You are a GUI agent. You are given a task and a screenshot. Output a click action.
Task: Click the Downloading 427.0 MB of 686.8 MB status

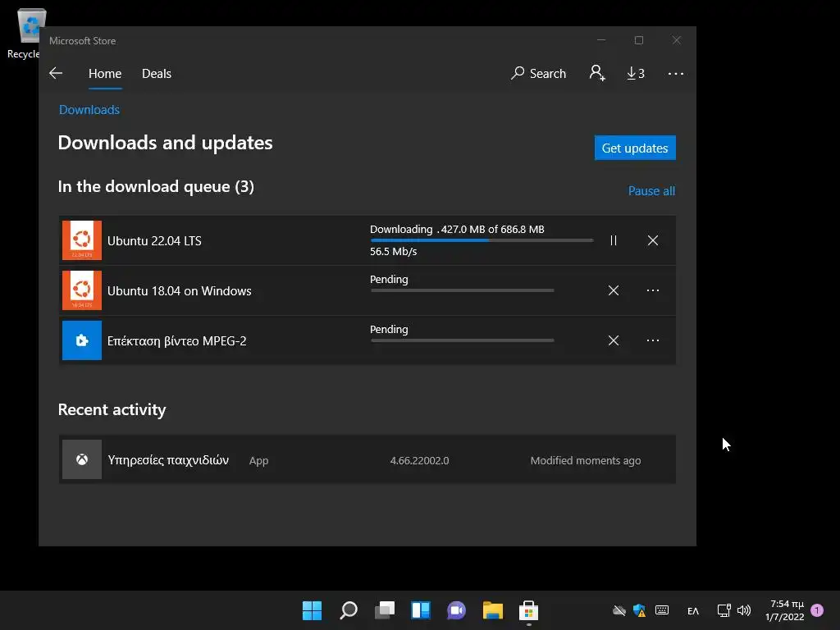coord(457,230)
